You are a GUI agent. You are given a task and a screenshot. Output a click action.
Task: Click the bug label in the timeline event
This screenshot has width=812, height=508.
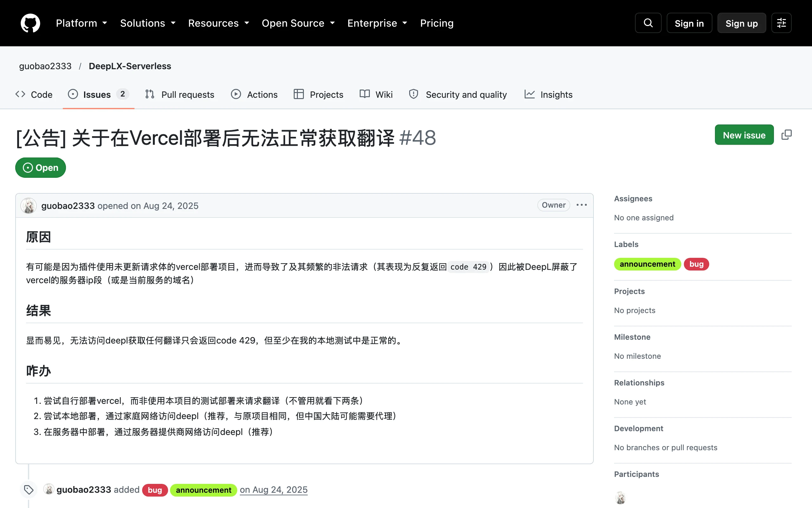[x=155, y=490]
